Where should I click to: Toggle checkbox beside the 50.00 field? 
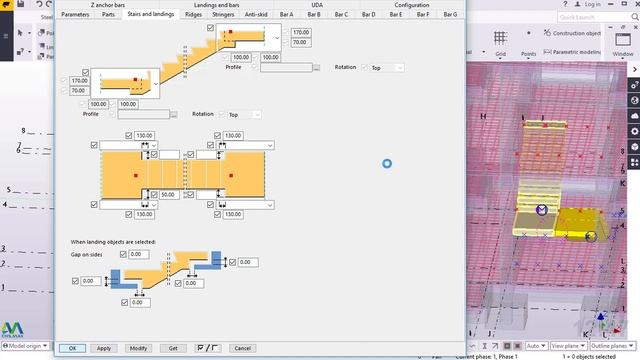154,195
